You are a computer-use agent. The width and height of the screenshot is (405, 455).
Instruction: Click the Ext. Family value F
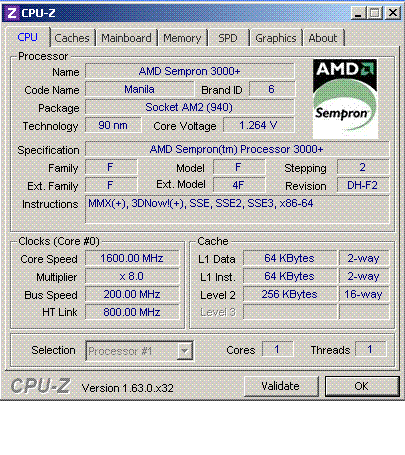(111, 185)
